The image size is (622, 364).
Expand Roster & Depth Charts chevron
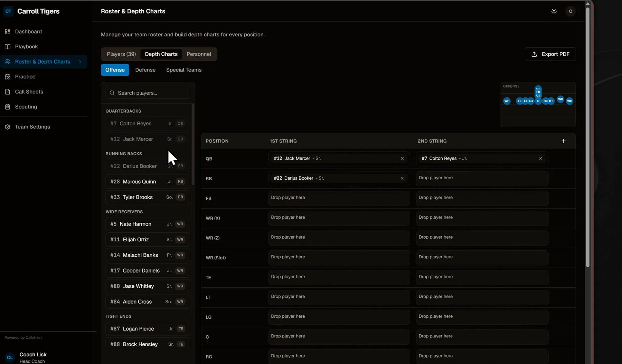tap(80, 62)
